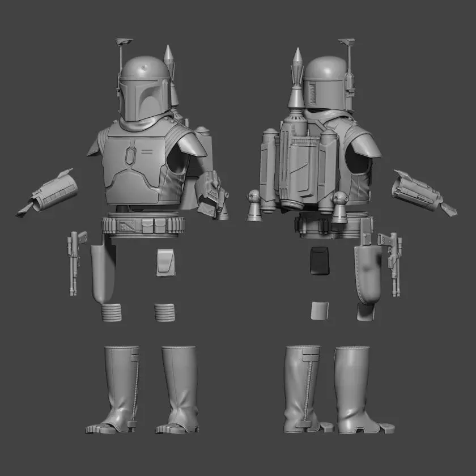Pick the detached gauntlet beside front-view model

click(x=47, y=193)
